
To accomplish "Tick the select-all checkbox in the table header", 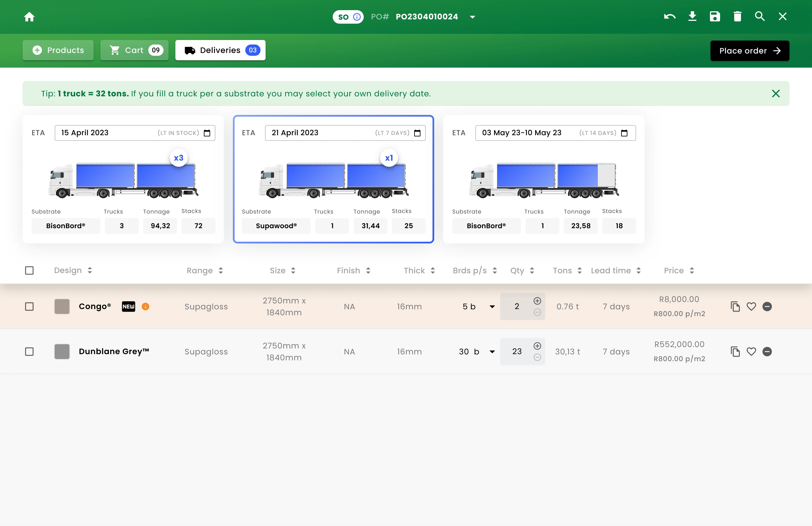I will 29,270.
